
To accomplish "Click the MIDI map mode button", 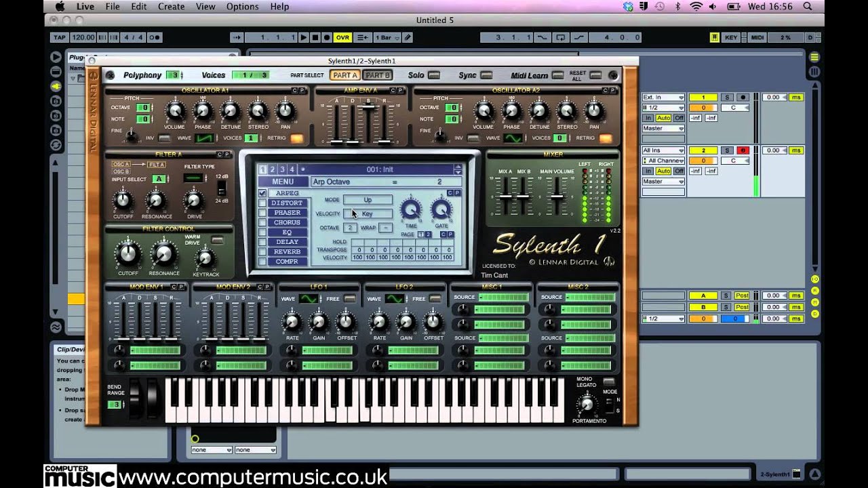I will (x=757, y=38).
